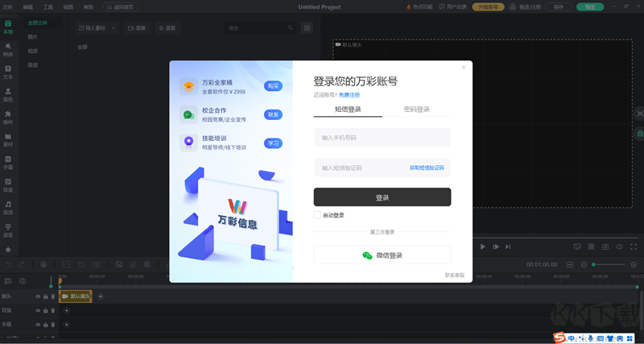Viewport: 644px width, 344px height.
Task: Delete the 镜头 track via trash icon
Action: point(53,296)
